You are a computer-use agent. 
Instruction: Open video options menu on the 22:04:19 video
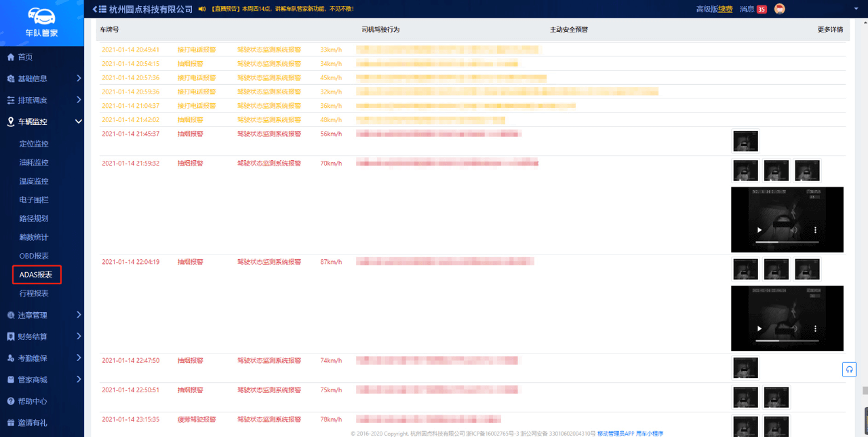click(x=815, y=328)
